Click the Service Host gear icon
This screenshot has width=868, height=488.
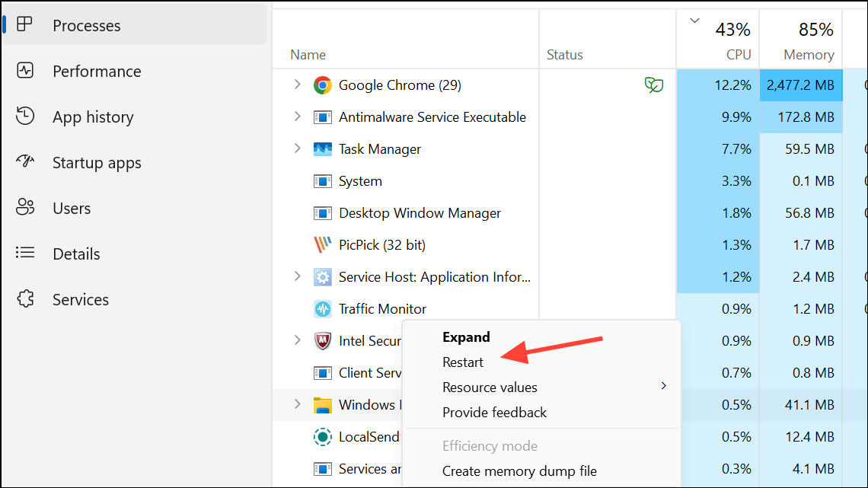coord(322,276)
